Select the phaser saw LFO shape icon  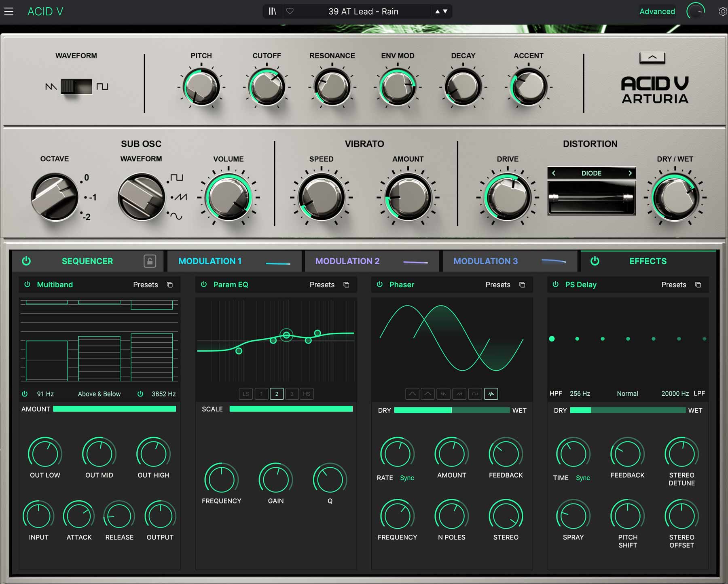tap(443, 394)
